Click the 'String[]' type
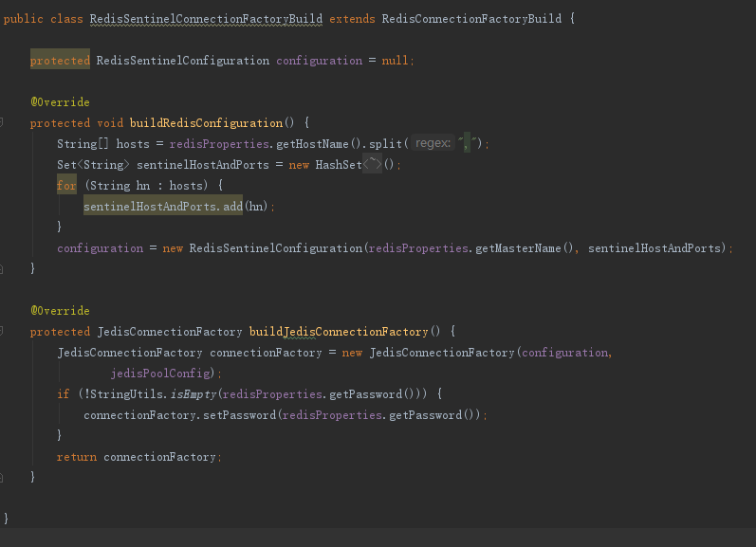 [x=83, y=143]
